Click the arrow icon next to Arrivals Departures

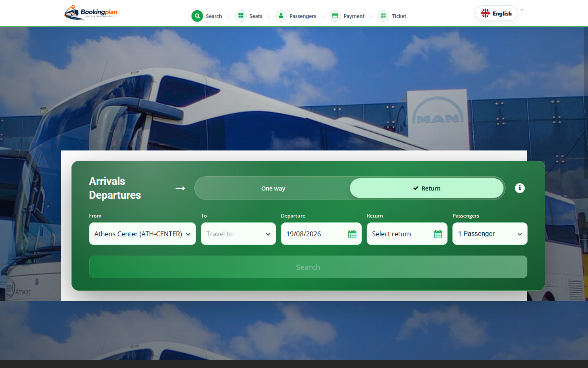(180, 188)
